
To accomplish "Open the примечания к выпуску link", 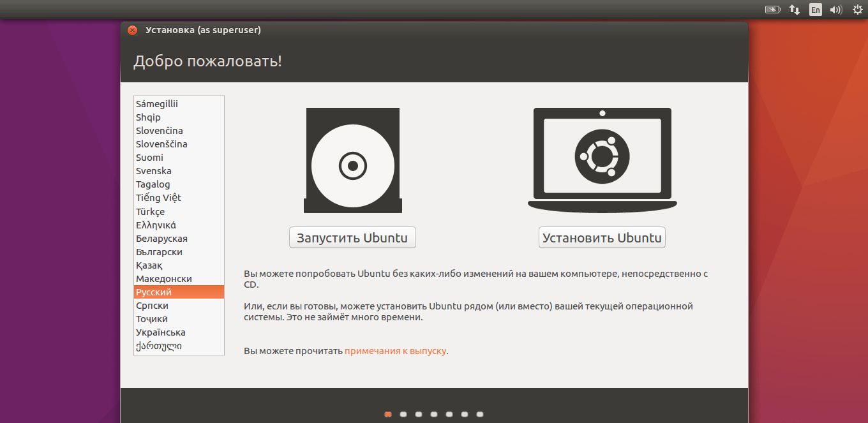I will tap(395, 351).
